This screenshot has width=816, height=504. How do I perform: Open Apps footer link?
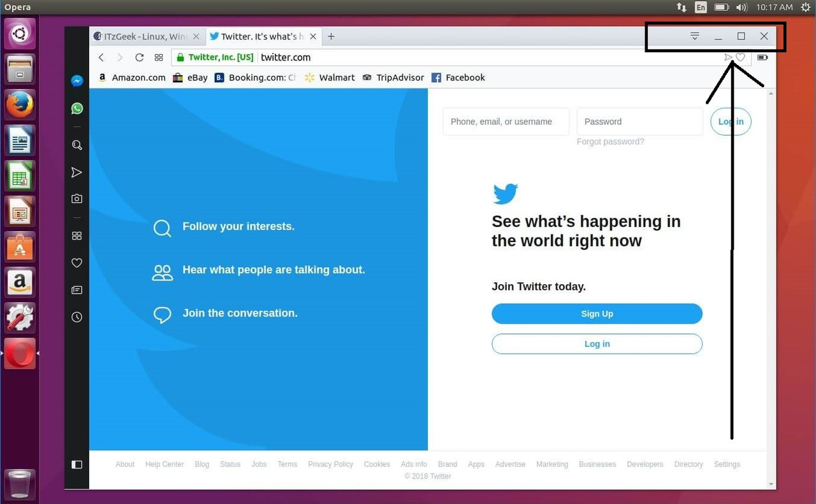pos(476,464)
